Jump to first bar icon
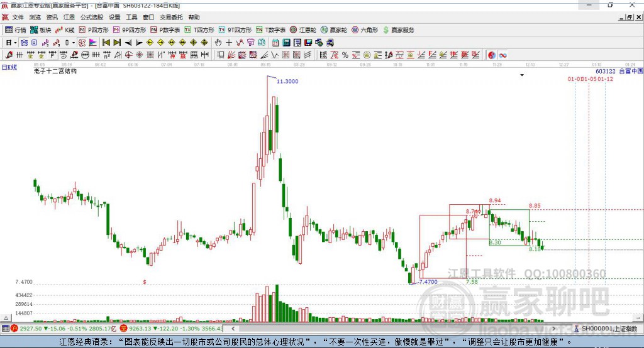The width and height of the screenshot is (644, 348). coord(106,43)
